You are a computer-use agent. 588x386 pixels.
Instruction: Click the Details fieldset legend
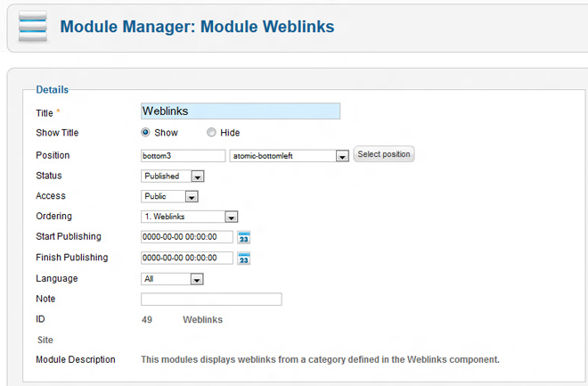pos(52,89)
